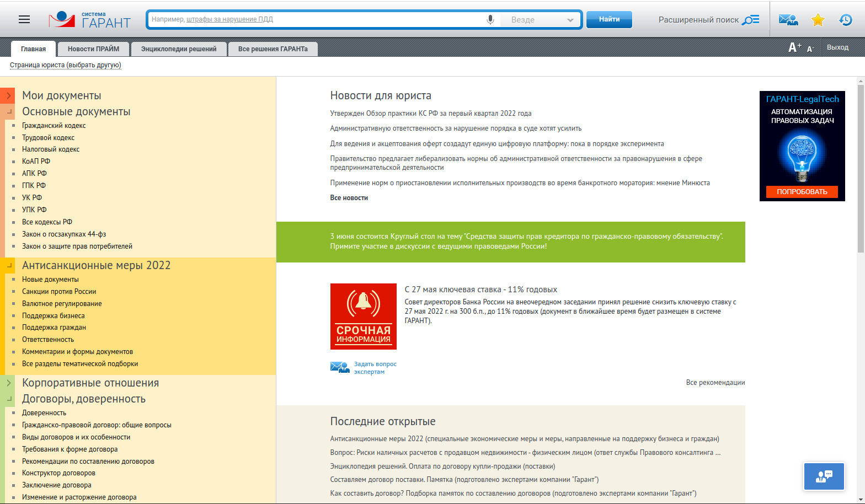This screenshot has height=504, width=865.
Task: Click the red Срочная информация image
Action: pos(363,317)
